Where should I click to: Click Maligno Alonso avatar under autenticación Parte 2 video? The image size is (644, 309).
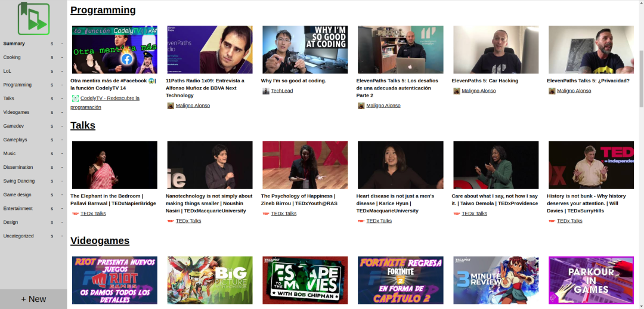361,106
